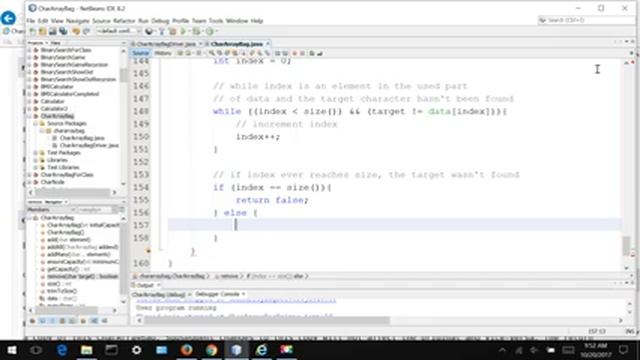Click 'return false;' on line 155
The width and height of the screenshot is (640, 360).
tap(272, 200)
